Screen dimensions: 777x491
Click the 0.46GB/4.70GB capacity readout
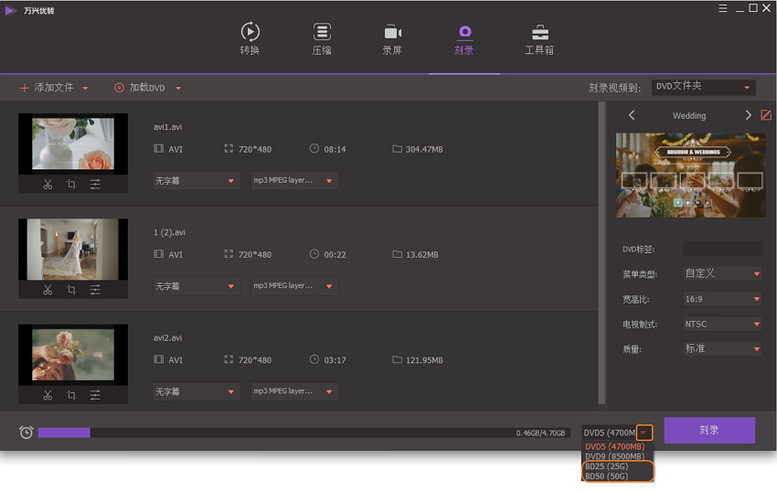[x=540, y=433]
